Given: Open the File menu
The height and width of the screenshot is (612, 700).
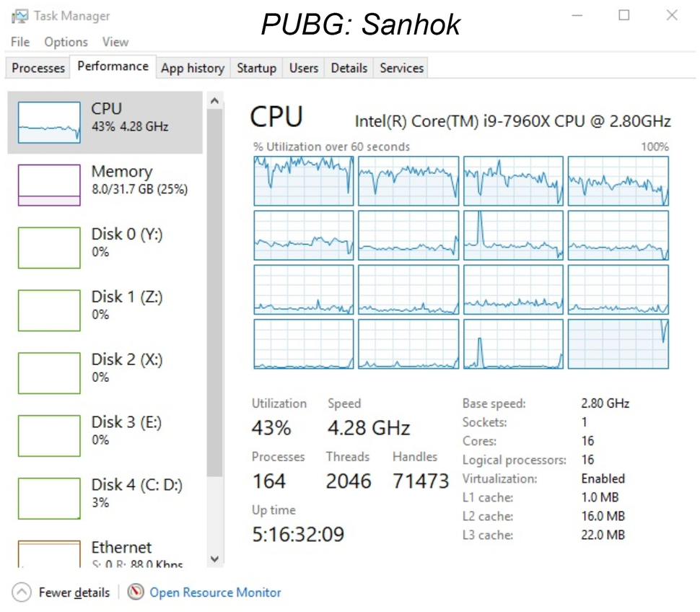Looking at the screenshot, I should (19, 42).
